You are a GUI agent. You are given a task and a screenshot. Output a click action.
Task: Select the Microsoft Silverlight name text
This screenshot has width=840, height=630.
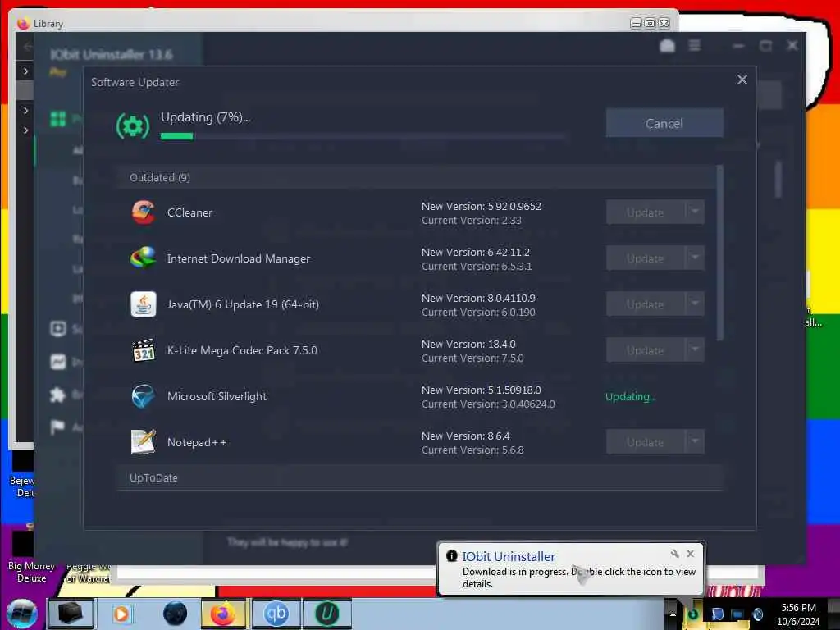pos(217,396)
